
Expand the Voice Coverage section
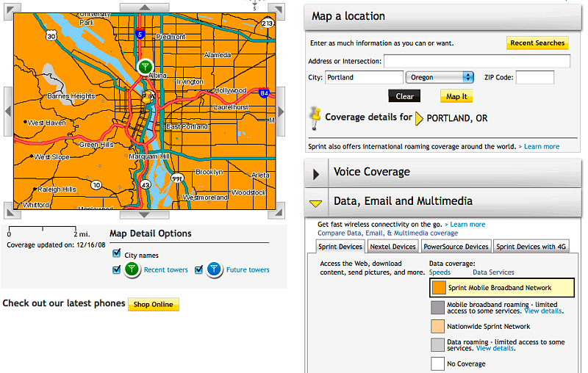[316, 174]
